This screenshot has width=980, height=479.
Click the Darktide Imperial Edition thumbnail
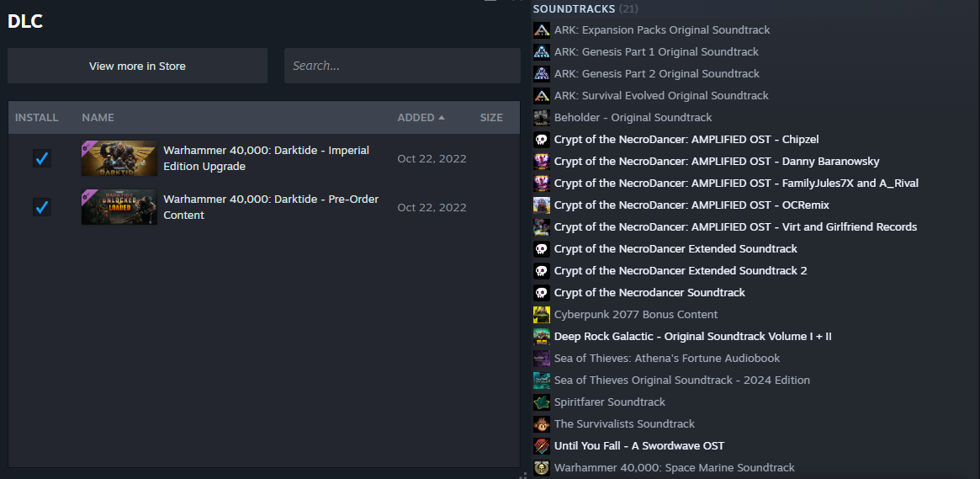coord(119,158)
